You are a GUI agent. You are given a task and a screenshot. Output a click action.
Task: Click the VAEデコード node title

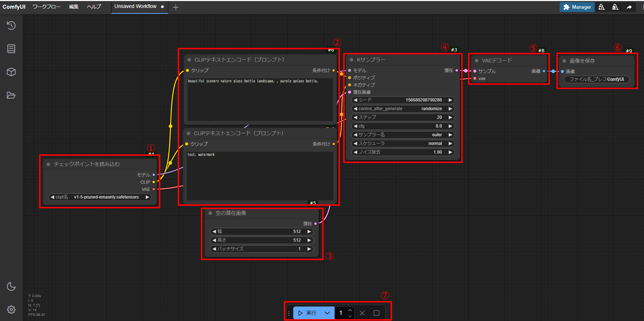tap(497, 61)
